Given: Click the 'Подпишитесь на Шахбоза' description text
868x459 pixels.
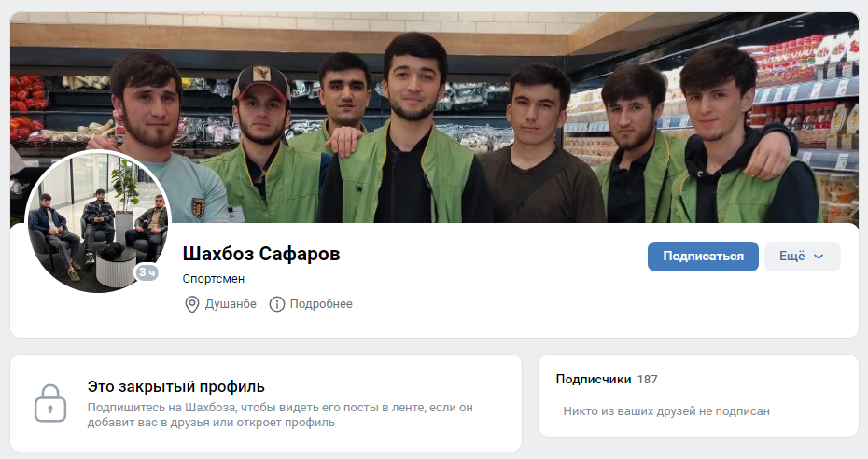Looking at the screenshot, I should [280, 415].
